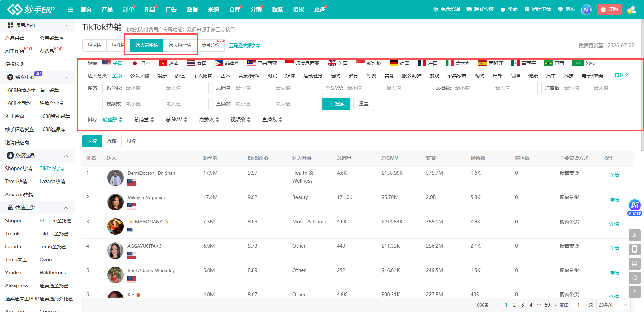Sort by 直播数 arrows
The height and width of the screenshot is (312, 644).
pyautogui.click(x=280, y=120)
